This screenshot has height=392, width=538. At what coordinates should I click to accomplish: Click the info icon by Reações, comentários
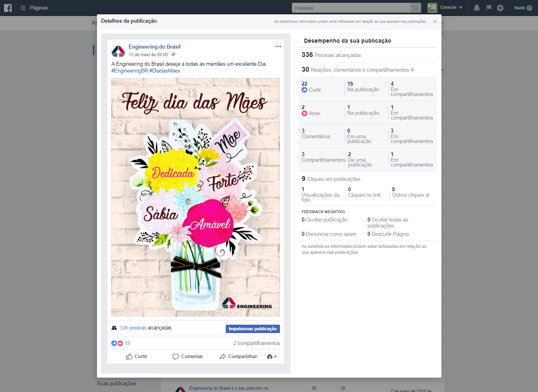point(412,70)
